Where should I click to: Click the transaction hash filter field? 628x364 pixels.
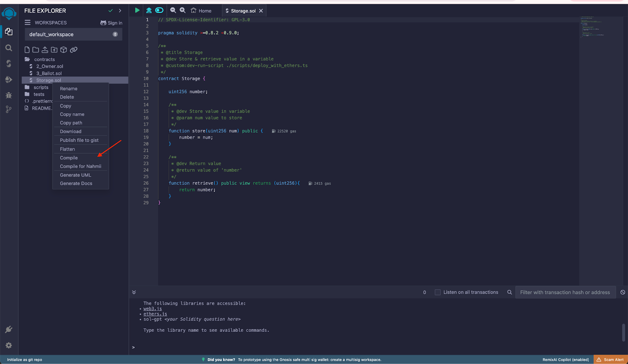(x=565, y=292)
